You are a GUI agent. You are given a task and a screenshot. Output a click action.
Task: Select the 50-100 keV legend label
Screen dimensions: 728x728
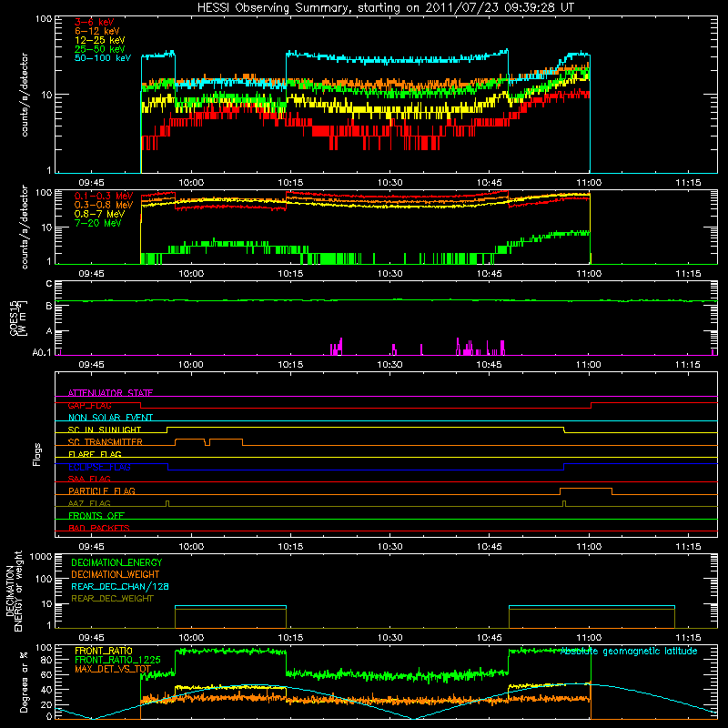click(x=103, y=58)
